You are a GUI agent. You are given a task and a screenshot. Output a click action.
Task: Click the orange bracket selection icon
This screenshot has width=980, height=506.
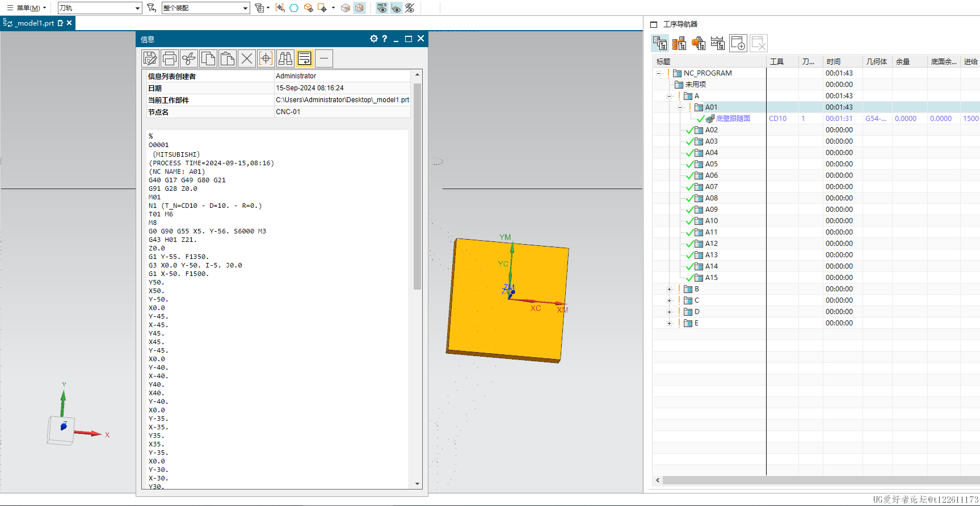click(280, 8)
